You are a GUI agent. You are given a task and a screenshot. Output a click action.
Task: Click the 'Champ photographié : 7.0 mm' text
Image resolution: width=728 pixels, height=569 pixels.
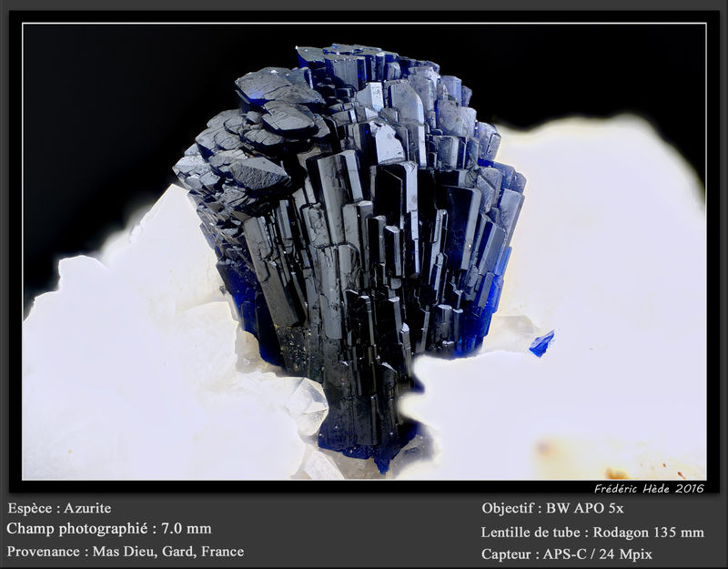[109, 529]
